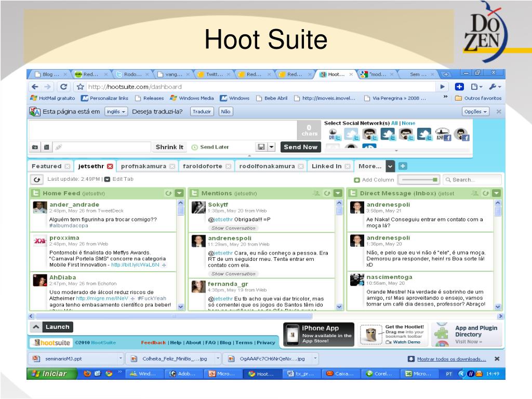Viewport: 532px width, 399px height.
Task: Click the Mentions column vertical scrollbar
Action: [x=339, y=255]
